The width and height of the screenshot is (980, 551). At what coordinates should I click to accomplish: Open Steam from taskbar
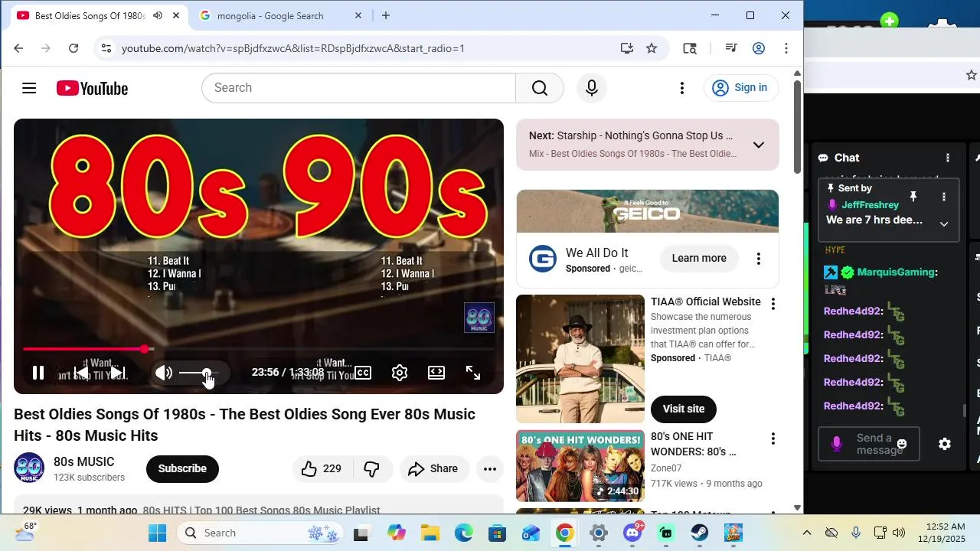pos(699,533)
